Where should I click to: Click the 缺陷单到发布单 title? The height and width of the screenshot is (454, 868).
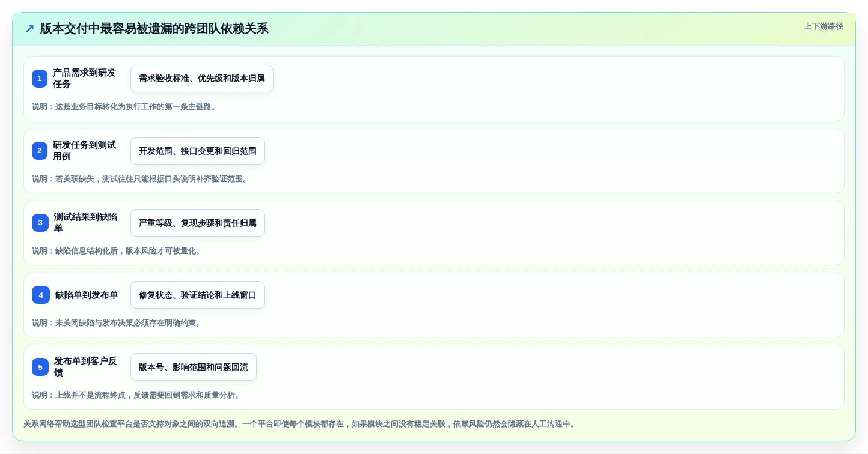[87, 295]
